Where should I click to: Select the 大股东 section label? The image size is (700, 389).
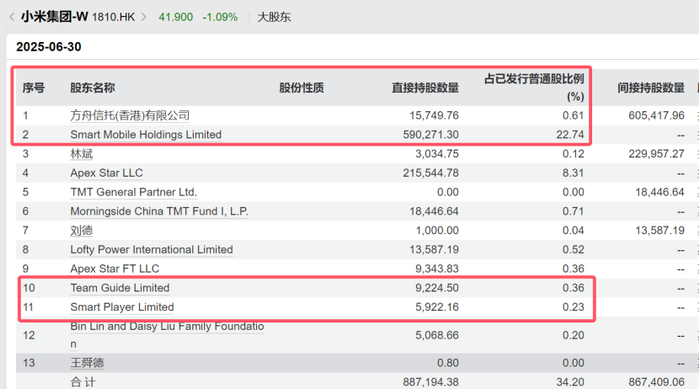(274, 17)
